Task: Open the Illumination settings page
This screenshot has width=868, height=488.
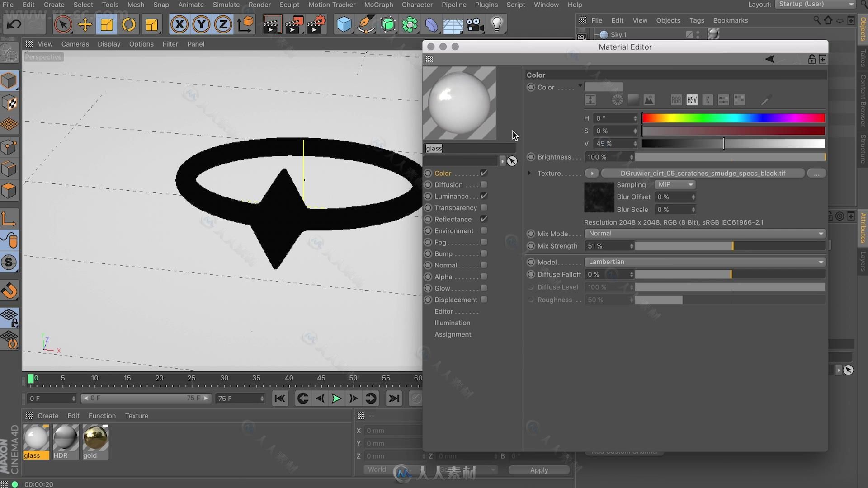Action: [452, 323]
